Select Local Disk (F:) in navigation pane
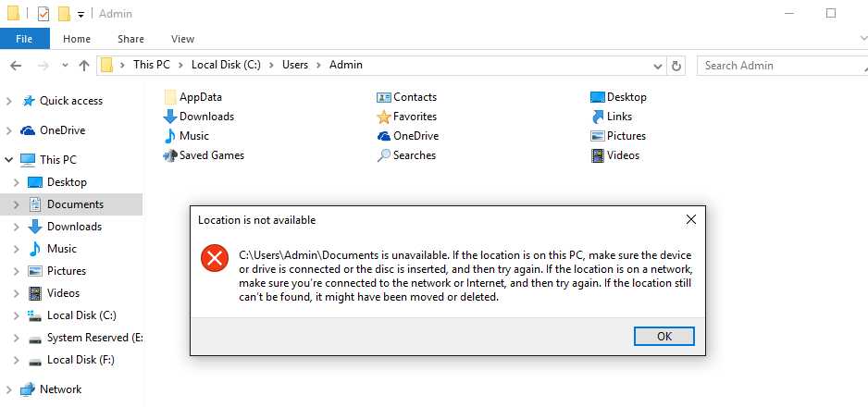The image size is (868, 407). point(81,360)
